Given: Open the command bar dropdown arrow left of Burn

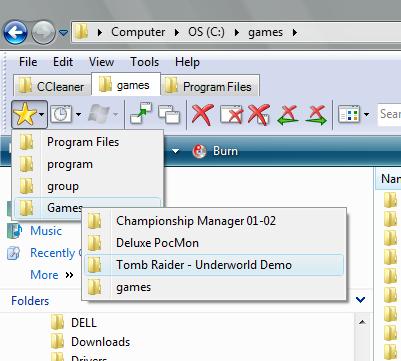Looking at the screenshot, I should (x=175, y=151).
